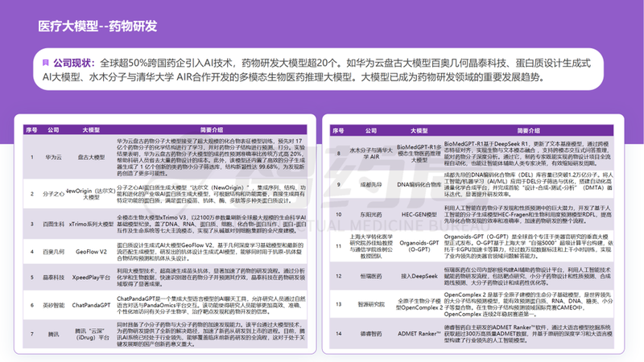Select the NewOrigin (达尔文) 大模型 cell
Screen dimensions: 644x362
point(91,194)
